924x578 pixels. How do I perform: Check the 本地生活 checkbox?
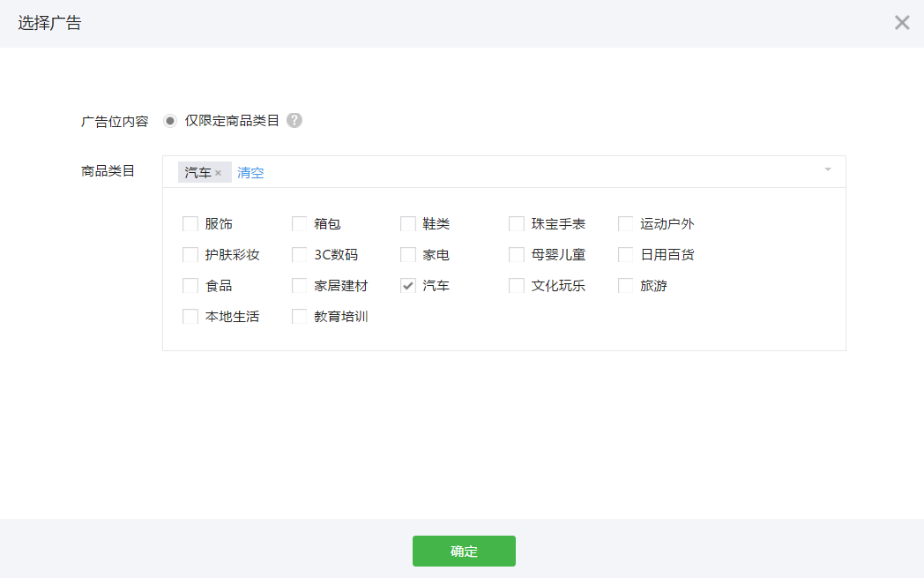coord(190,317)
